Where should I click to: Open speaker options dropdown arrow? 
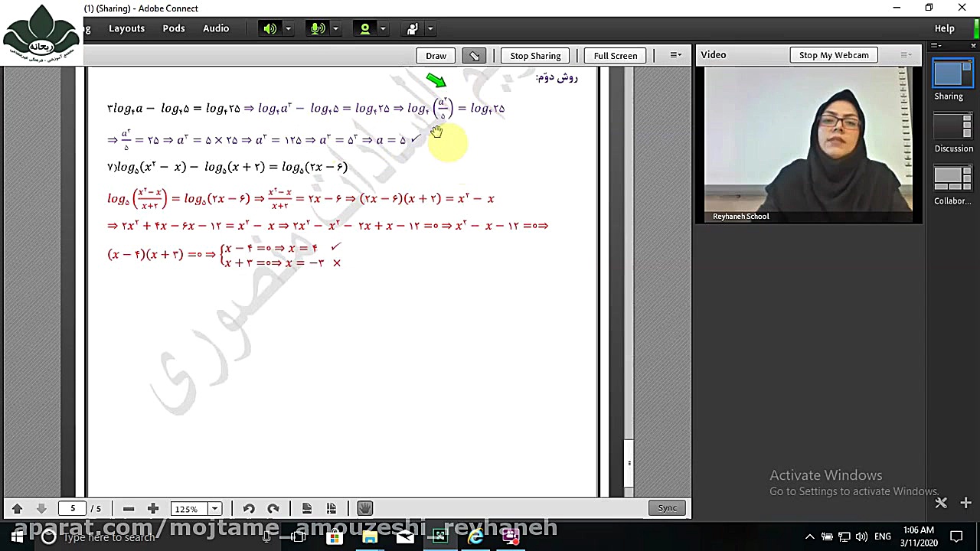288,29
